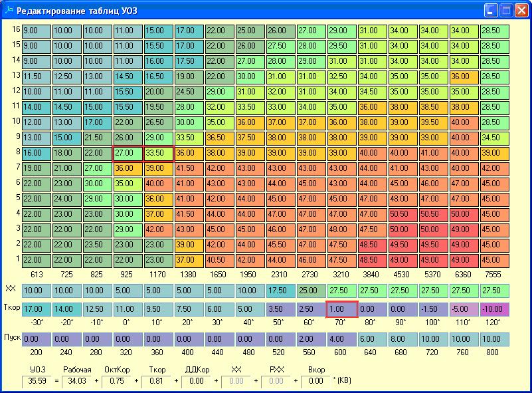Click the Ткор cell with value 1.00 at 70°

(342, 309)
